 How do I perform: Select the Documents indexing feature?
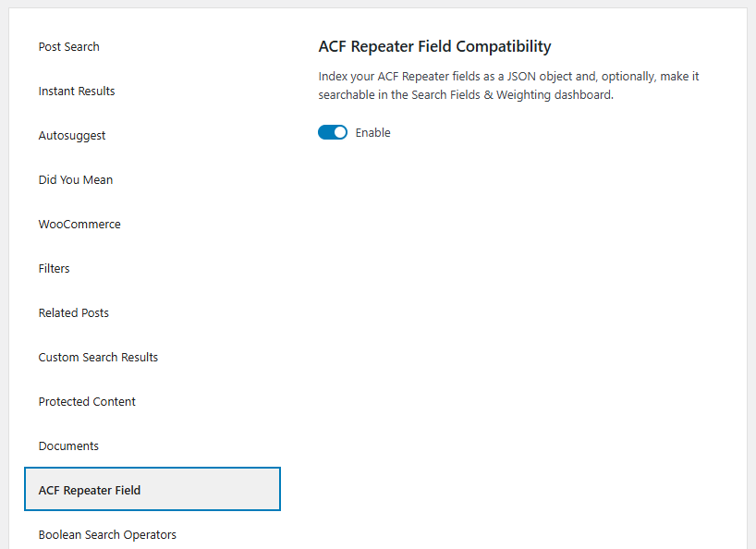click(x=68, y=445)
